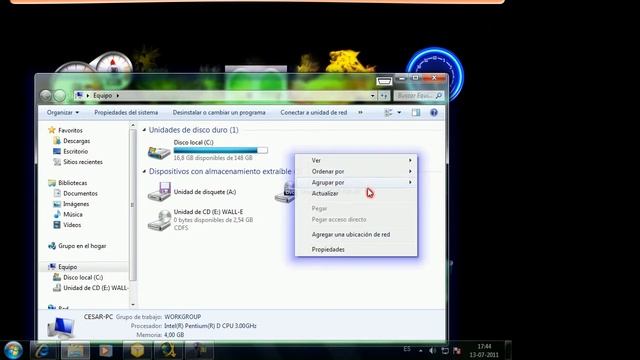Select Bibliotecas in navigation pane

[x=72, y=183]
